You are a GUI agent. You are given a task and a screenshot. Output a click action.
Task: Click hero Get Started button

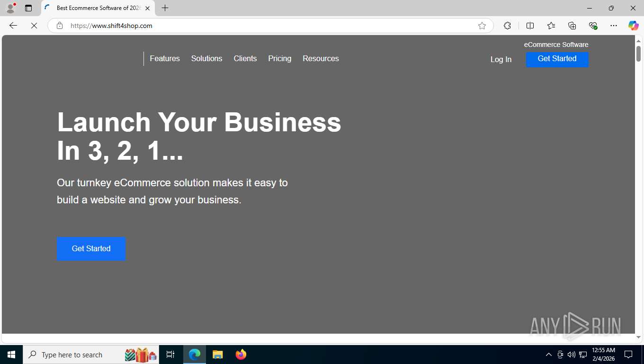coord(91,248)
